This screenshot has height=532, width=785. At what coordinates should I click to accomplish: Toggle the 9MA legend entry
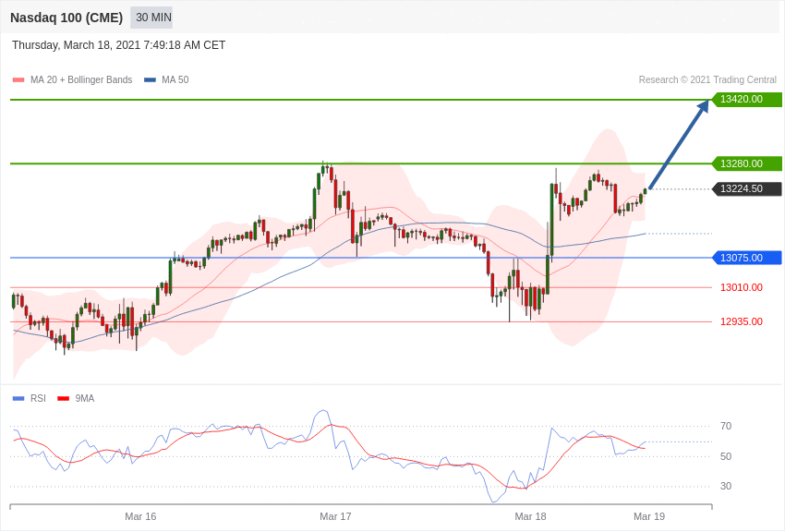(x=76, y=398)
